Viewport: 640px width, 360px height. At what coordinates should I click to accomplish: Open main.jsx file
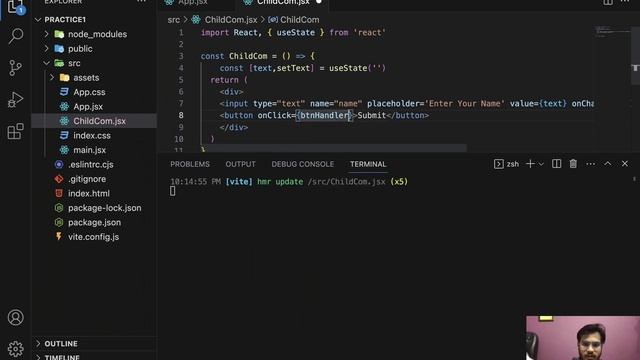tap(89, 150)
